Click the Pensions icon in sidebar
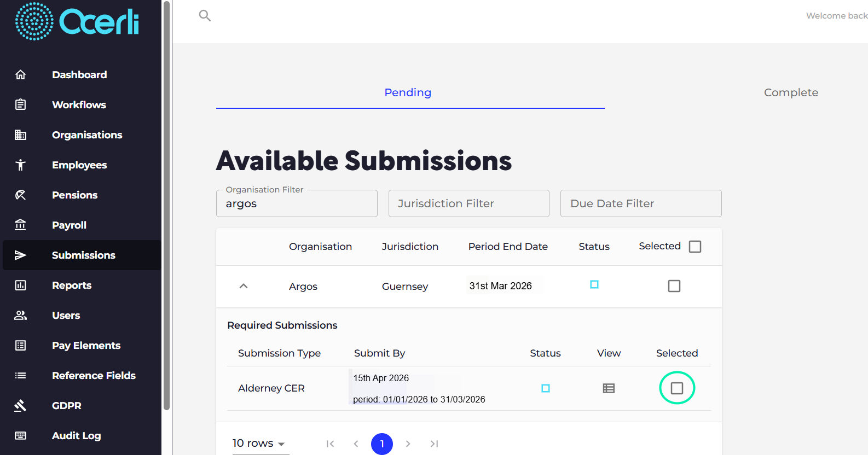Image resolution: width=868 pixels, height=455 pixels. 20,195
